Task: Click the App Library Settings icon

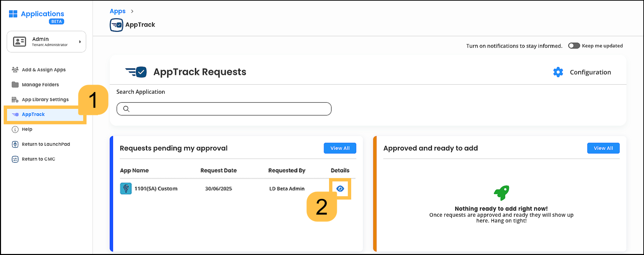Action: (15, 99)
